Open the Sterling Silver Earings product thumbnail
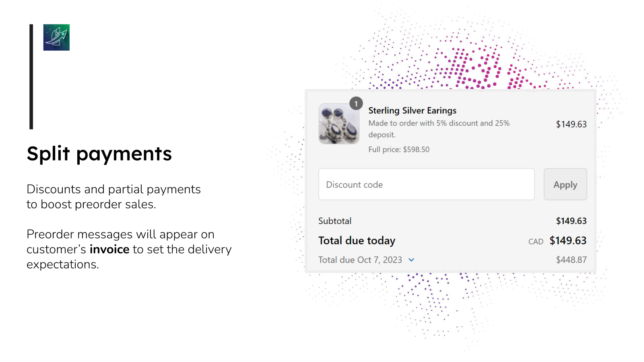Viewport: 644px width, 362px height. tap(339, 124)
